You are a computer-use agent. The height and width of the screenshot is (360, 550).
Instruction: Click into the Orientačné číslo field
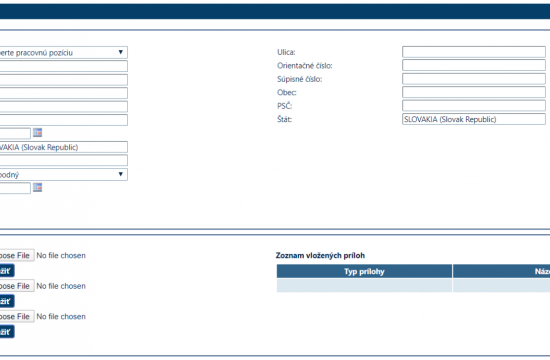(474, 65)
